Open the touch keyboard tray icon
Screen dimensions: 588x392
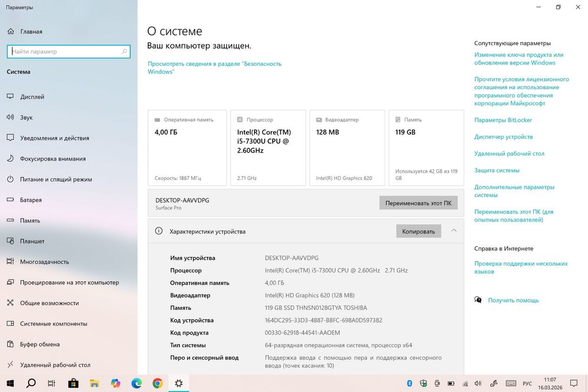(511, 383)
